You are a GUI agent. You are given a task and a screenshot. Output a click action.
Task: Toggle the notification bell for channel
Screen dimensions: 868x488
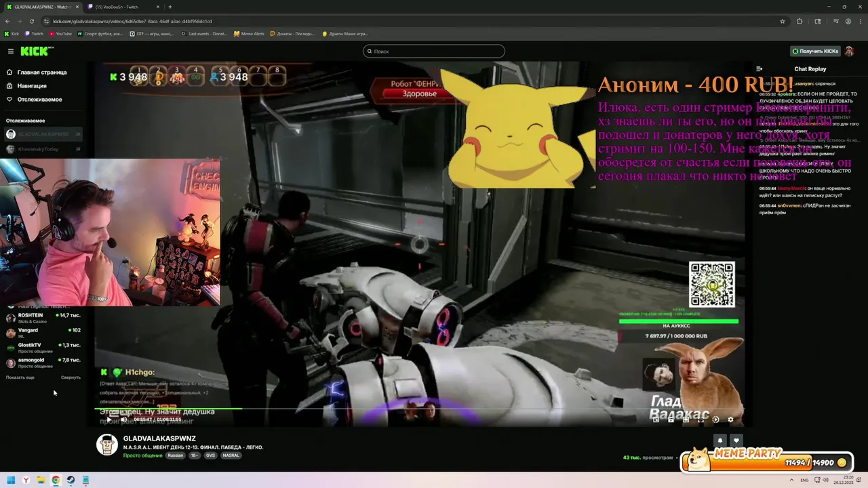(721, 441)
